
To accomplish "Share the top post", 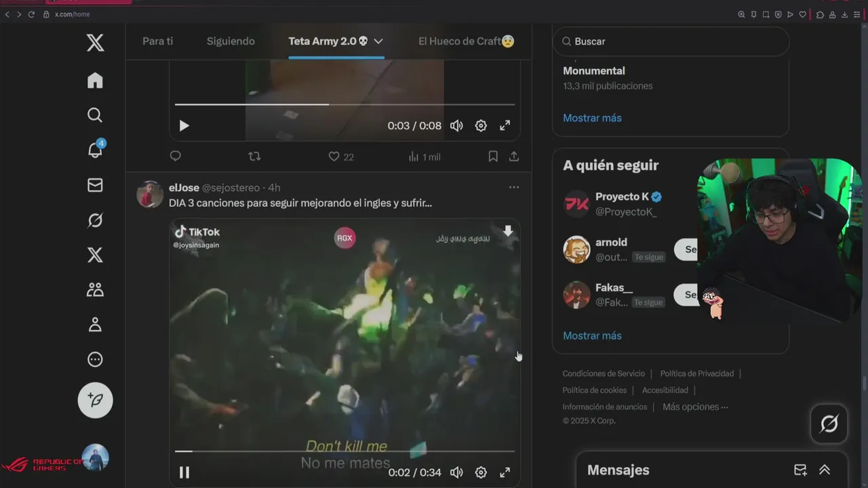I will pyautogui.click(x=514, y=157).
